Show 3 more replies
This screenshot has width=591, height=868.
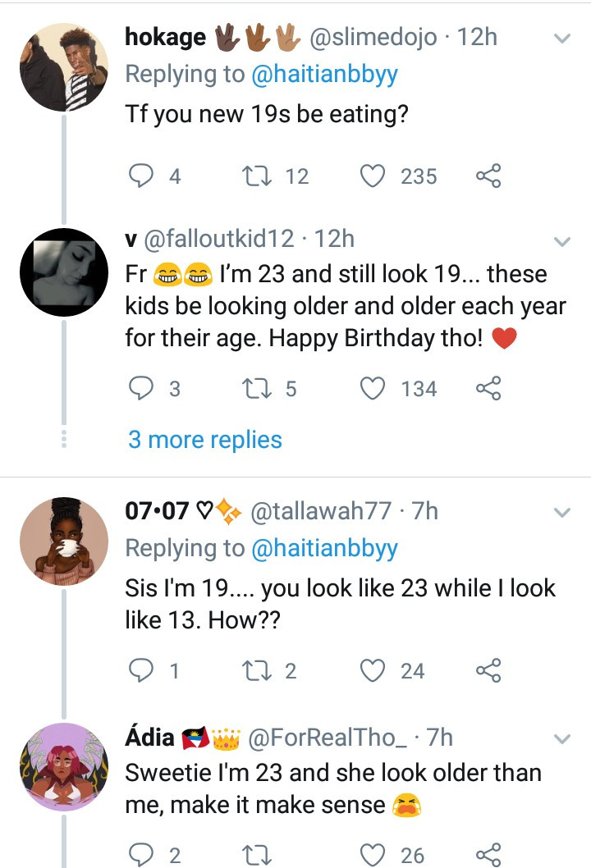tap(204, 440)
